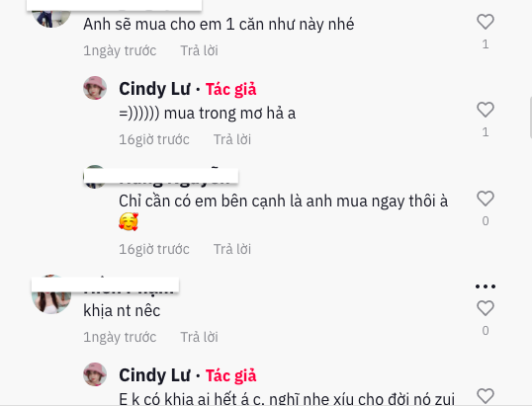Image resolution: width=532 pixels, height=406 pixels.
Task: Like Cindy Lư's reply 'mua trong mơ hả a'
Action: tap(486, 110)
